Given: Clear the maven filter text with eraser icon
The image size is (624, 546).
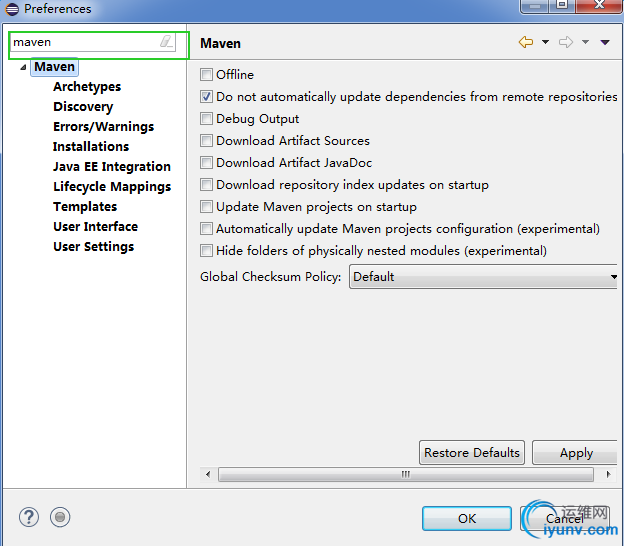Looking at the screenshot, I should click(x=167, y=41).
